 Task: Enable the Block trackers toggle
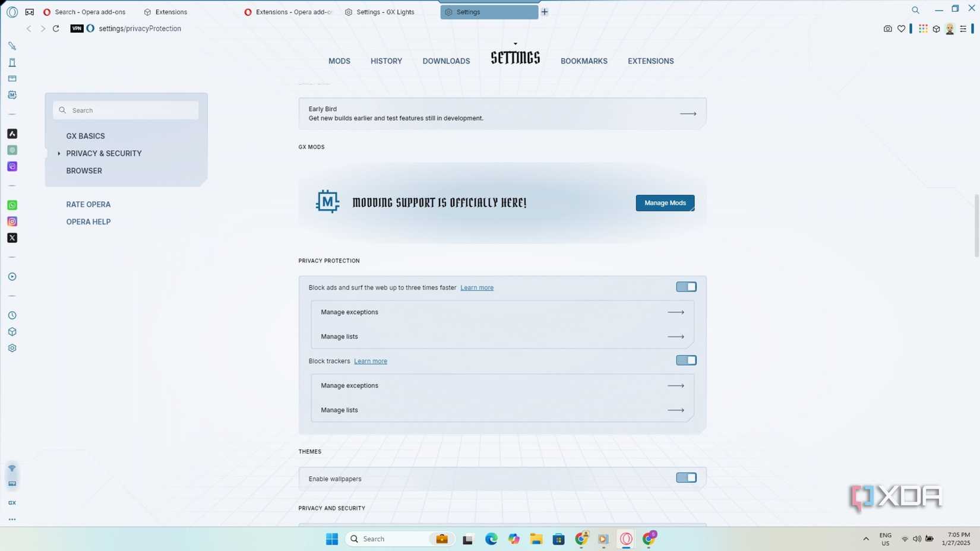pyautogui.click(x=686, y=360)
